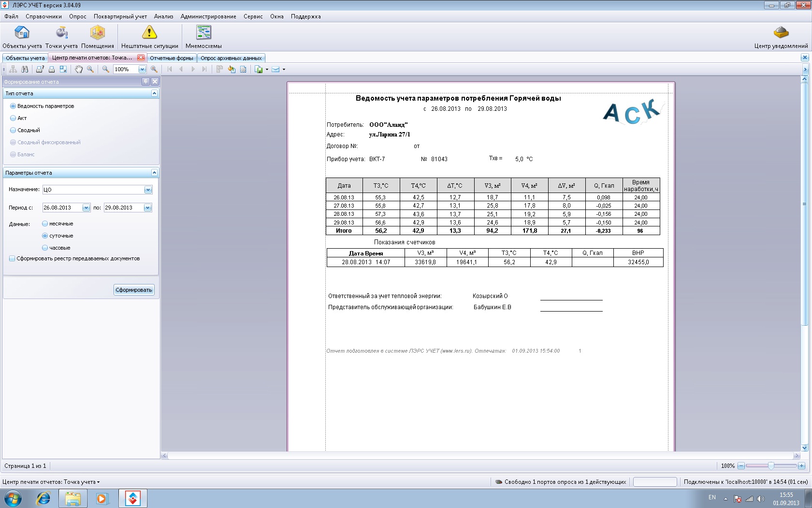
Task: Click the multiple pages layout icon
Action: [x=219, y=69]
